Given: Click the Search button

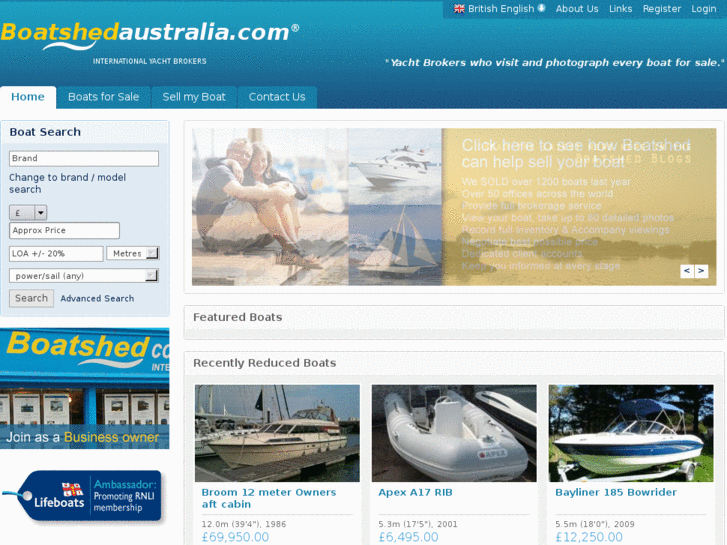Looking at the screenshot, I should pos(31,298).
